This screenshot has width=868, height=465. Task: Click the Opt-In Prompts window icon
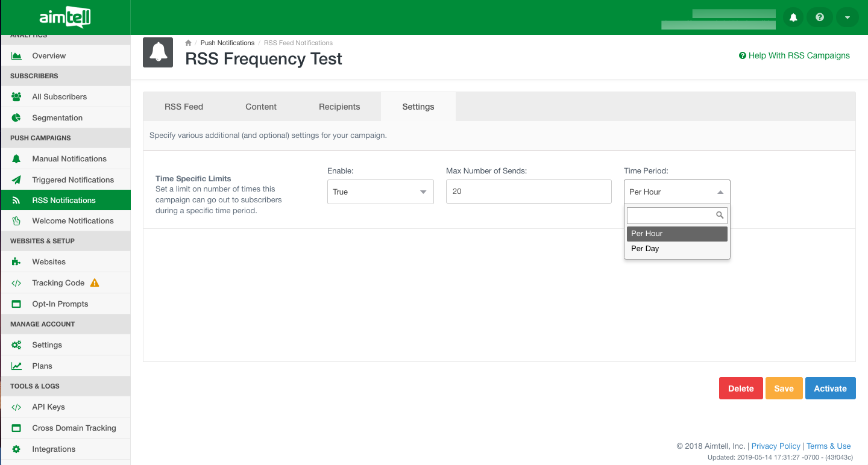(x=16, y=304)
